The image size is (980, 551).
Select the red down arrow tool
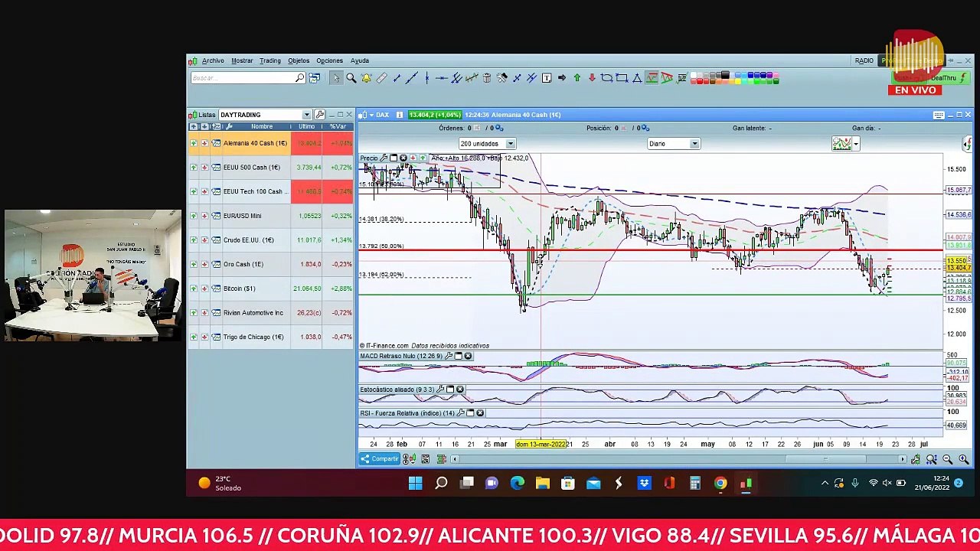(x=592, y=78)
